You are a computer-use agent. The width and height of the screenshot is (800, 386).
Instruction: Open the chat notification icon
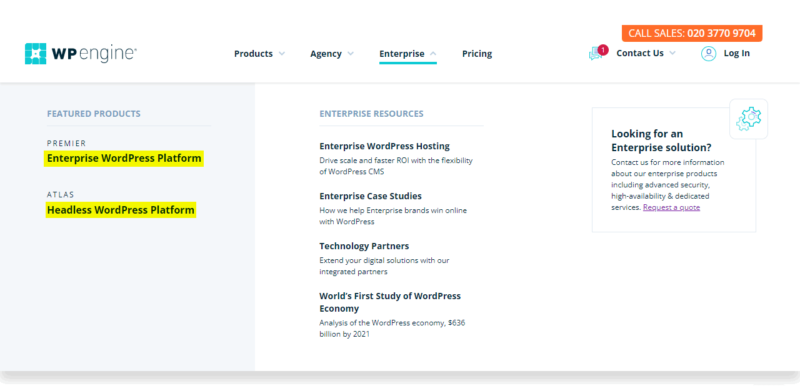tap(597, 53)
